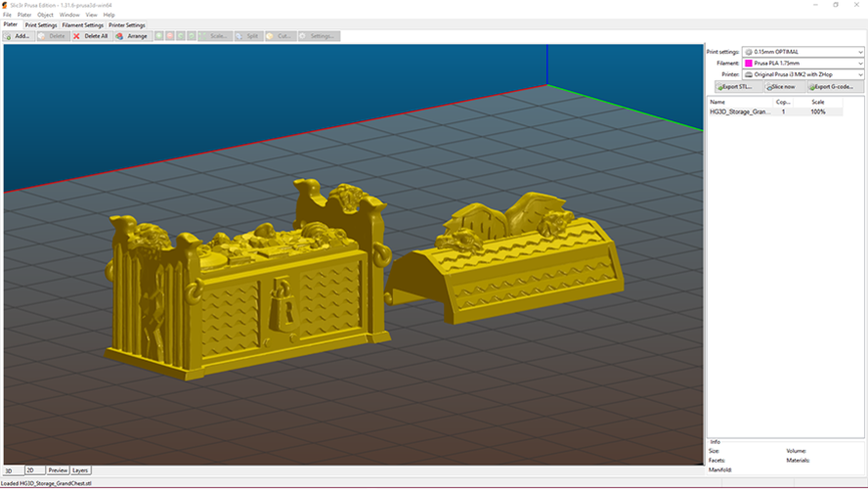Viewport: 868px width, 489px height.
Task: Select the HG3D_Storage_Gran... object row
Action: pyautogui.click(x=775, y=111)
